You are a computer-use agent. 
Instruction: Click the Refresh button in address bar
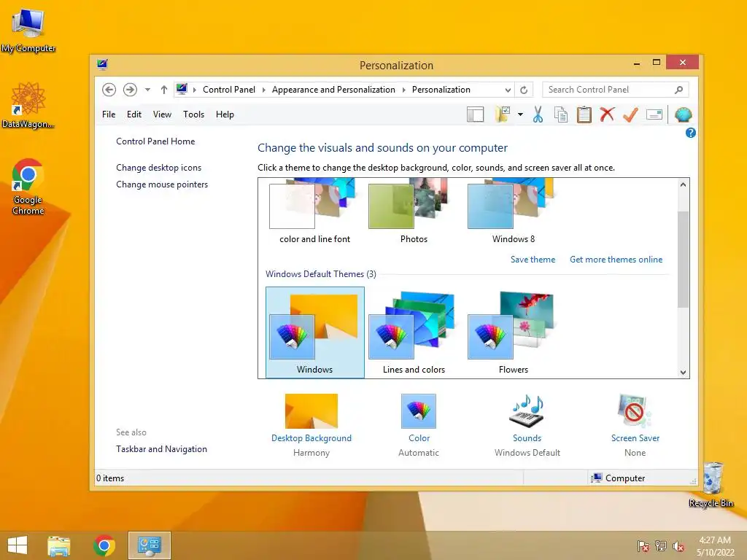point(524,90)
